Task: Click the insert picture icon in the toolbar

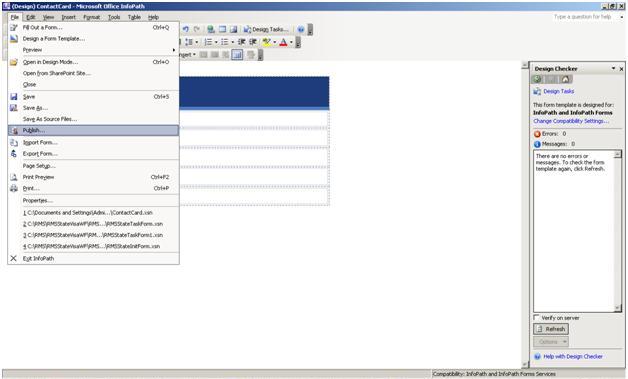Action: [x=233, y=29]
